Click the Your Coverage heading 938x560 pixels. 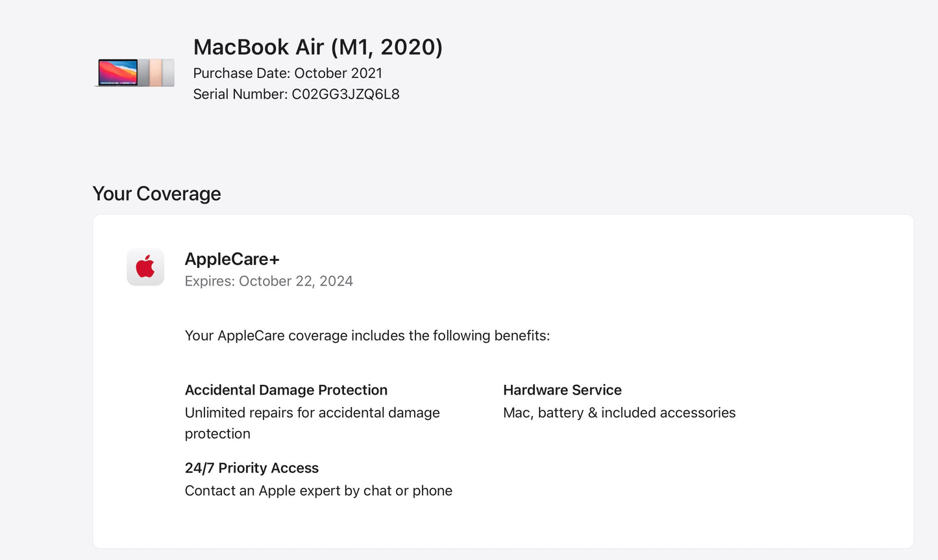tap(156, 193)
